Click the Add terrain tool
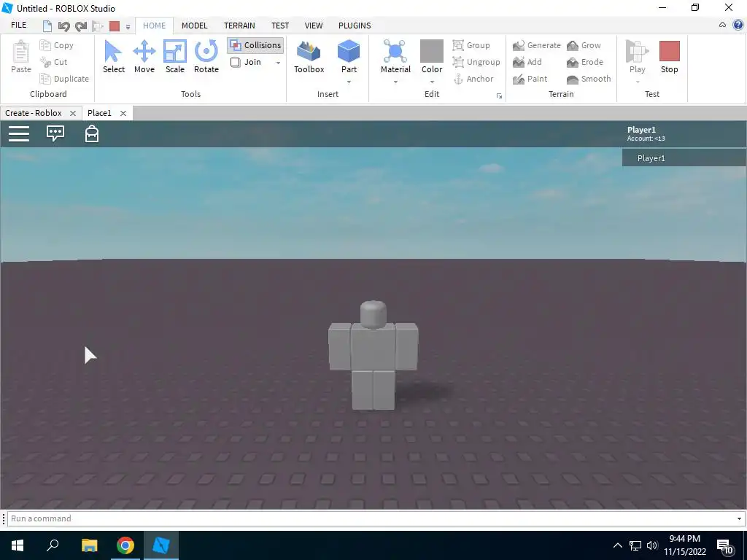Image resolution: width=747 pixels, height=560 pixels. (x=527, y=62)
